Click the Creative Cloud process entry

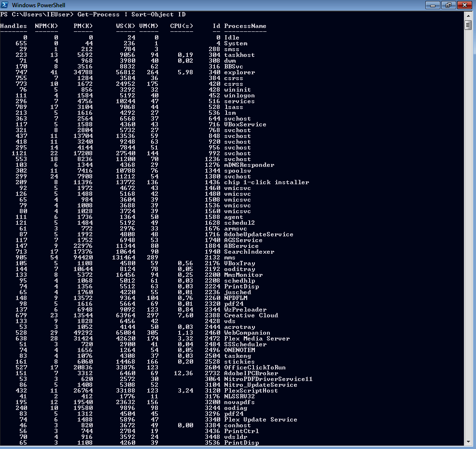coord(251,315)
